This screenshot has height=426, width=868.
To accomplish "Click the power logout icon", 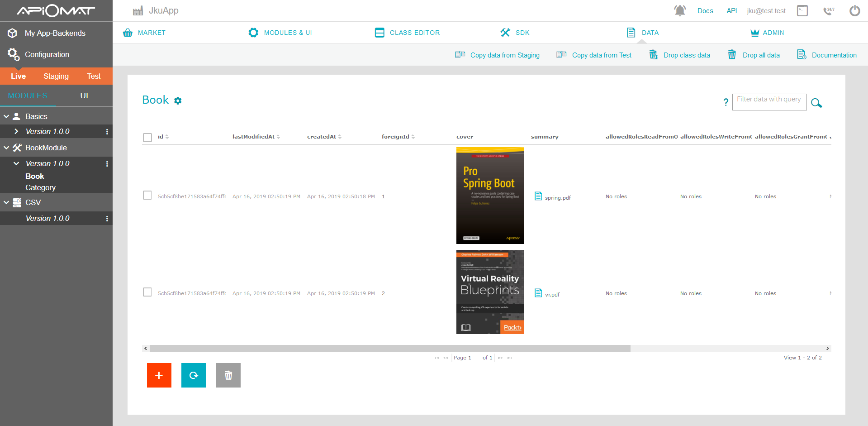I will pos(854,10).
